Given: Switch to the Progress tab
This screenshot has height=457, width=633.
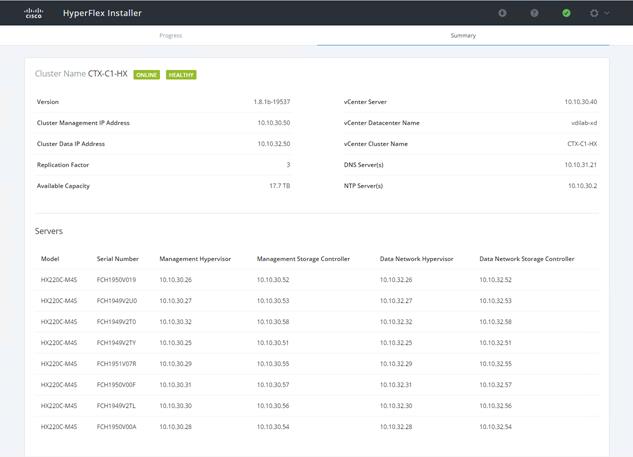Looking at the screenshot, I should click(170, 36).
